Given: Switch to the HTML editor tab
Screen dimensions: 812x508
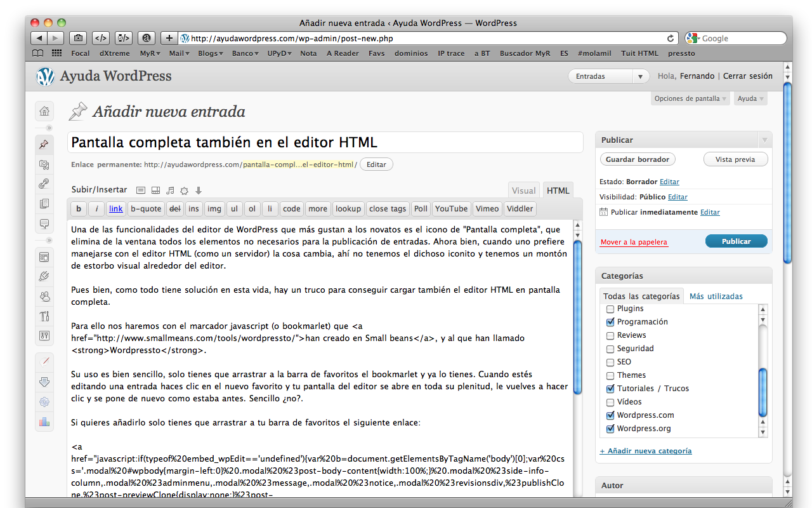Looking at the screenshot, I should (x=558, y=190).
